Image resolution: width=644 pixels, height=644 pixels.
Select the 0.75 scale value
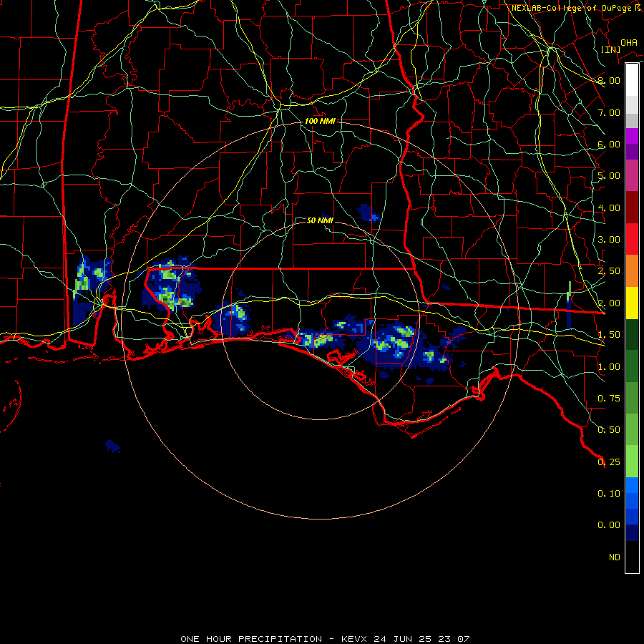click(x=609, y=399)
